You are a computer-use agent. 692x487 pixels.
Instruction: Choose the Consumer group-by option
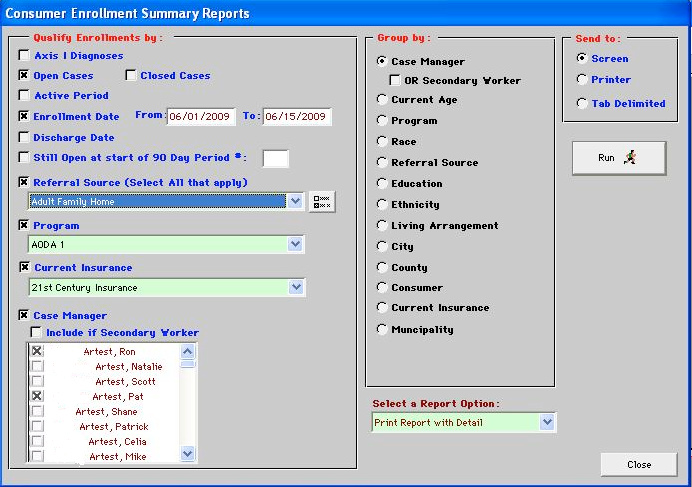(382, 287)
